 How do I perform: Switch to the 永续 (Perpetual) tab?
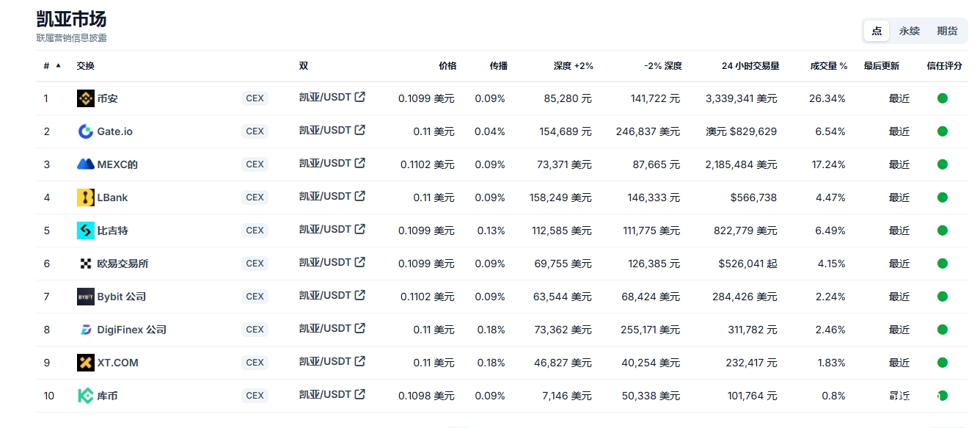pyautogui.click(x=910, y=31)
